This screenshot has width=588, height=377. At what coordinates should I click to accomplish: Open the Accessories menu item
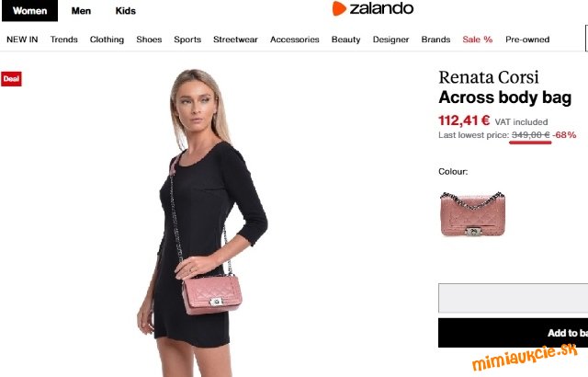click(x=295, y=40)
